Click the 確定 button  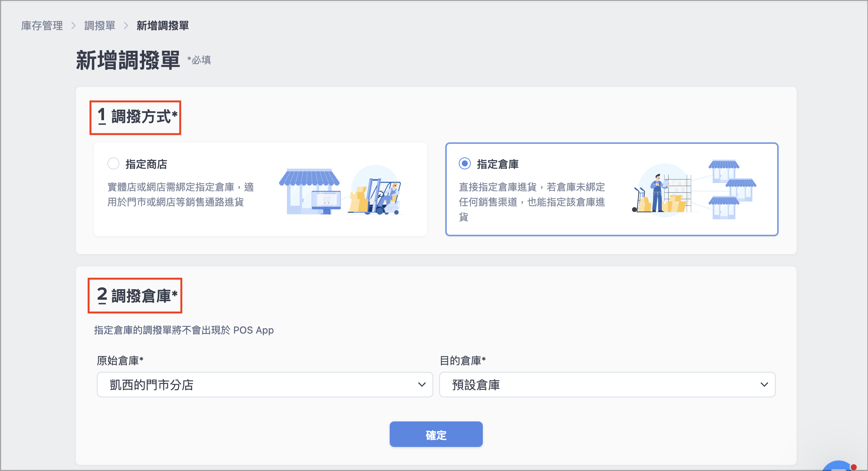pyautogui.click(x=436, y=435)
